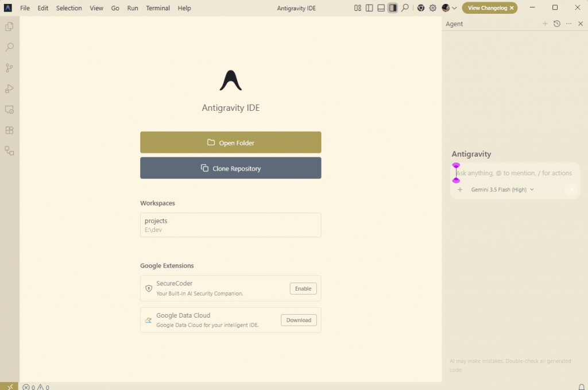Open the View menu
The image size is (588, 390).
[96, 8]
